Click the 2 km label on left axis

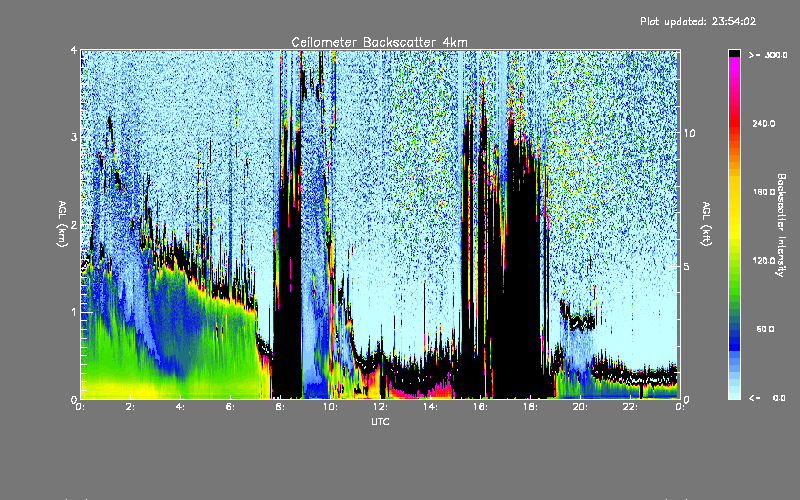coord(74,224)
